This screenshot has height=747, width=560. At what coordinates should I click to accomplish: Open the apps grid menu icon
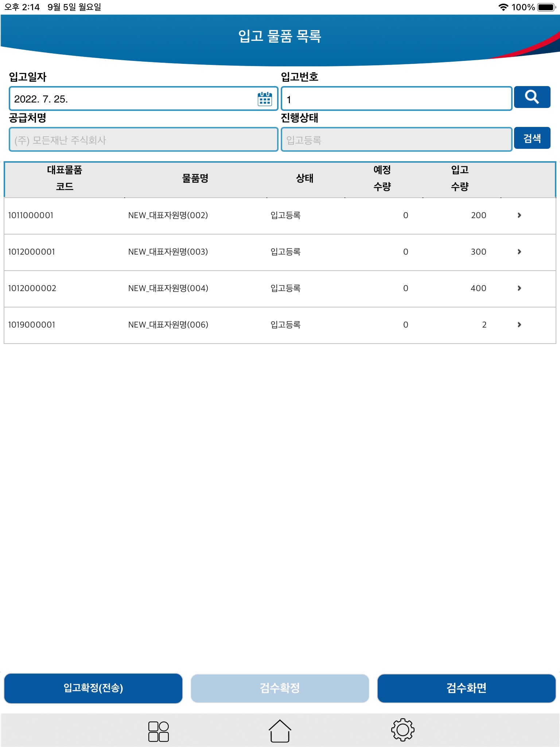click(x=158, y=731)
